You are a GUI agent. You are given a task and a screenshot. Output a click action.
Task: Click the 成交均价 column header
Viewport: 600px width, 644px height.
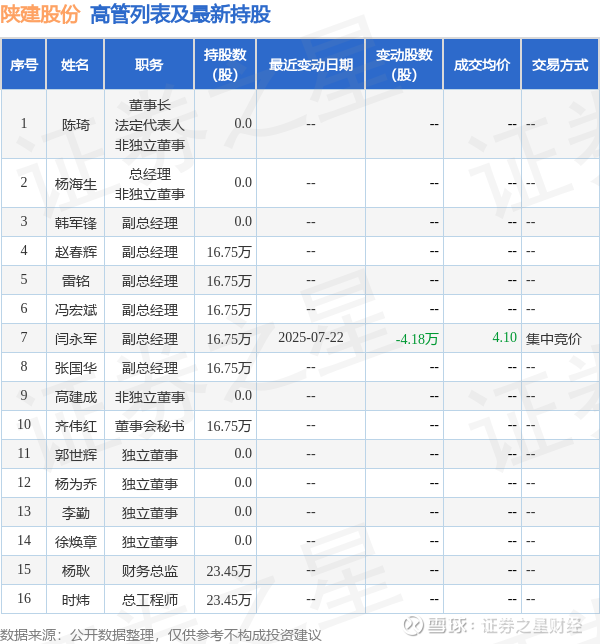(482, 64)
